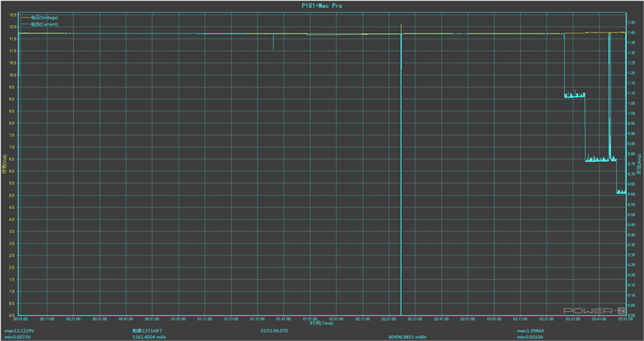Select the Voltage legend entry
This screenshot has height=341, width=644.
(39, 18)
